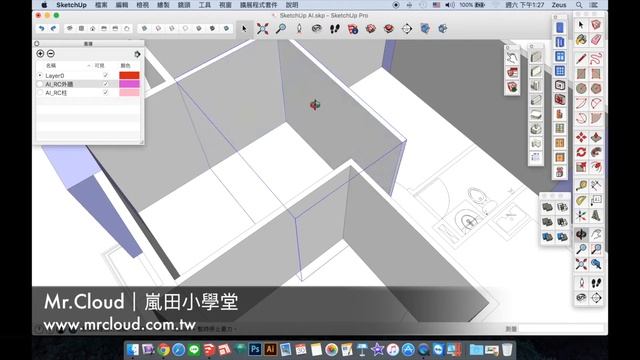Choose the 3D Text tool
Viewport: 640px width, 360px height.
596,216
